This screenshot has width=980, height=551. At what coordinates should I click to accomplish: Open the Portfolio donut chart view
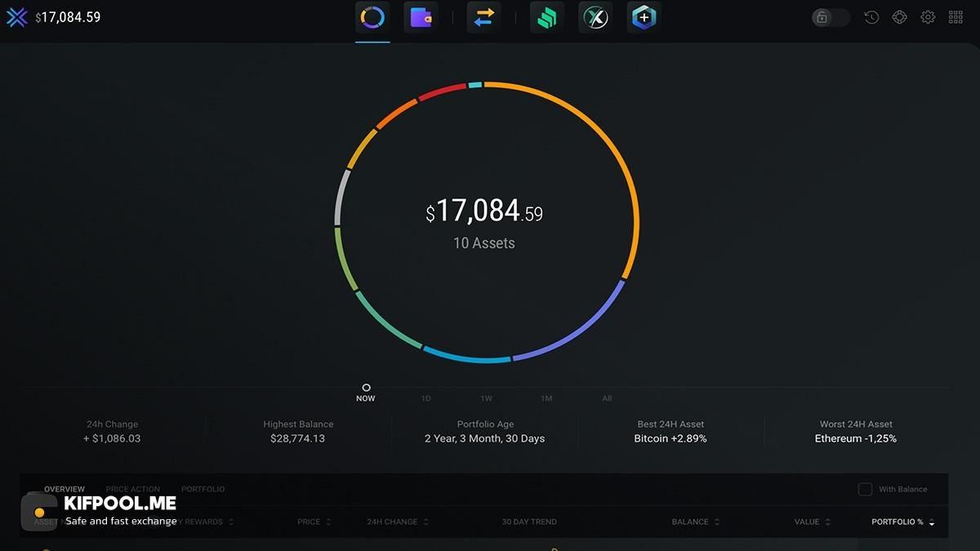pyautogui.click(x=372, y=16)
